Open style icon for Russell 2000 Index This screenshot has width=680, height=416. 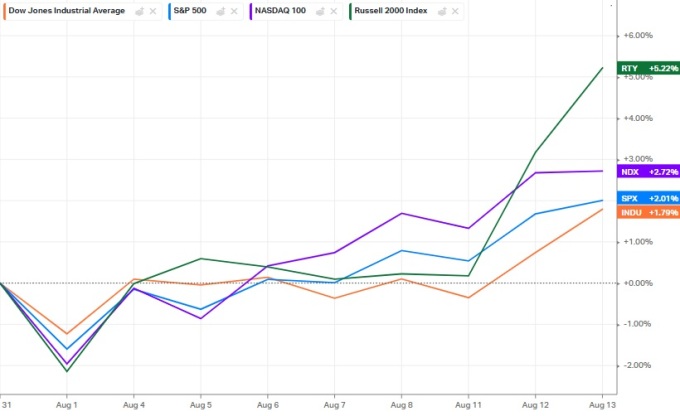442,11
